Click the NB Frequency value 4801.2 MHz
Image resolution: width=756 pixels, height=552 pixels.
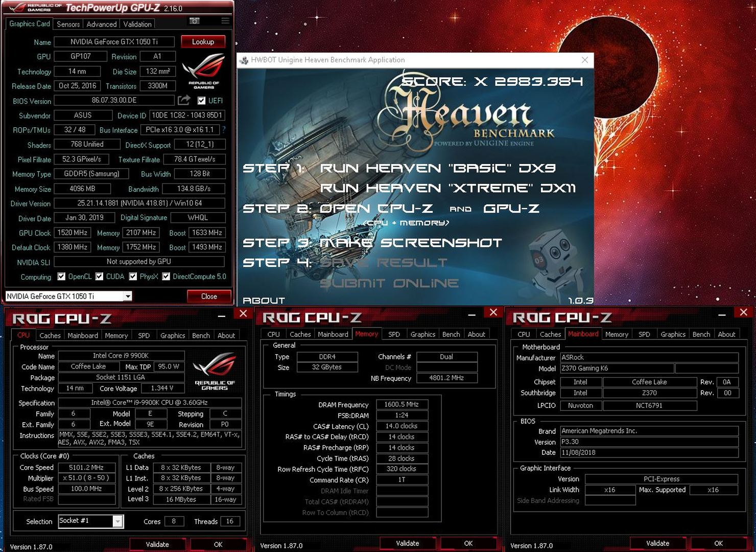coord(446,378)
